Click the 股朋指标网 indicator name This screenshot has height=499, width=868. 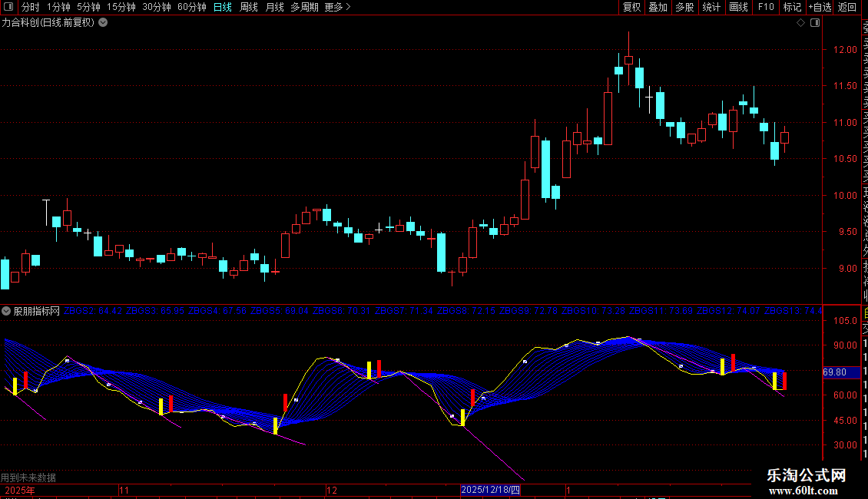click(x=37, y=312)
